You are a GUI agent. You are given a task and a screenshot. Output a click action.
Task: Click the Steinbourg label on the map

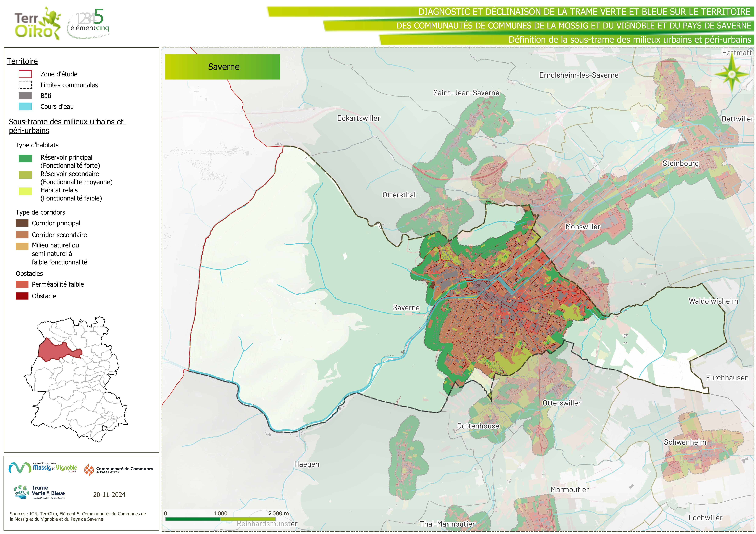(x=680, y=163)
